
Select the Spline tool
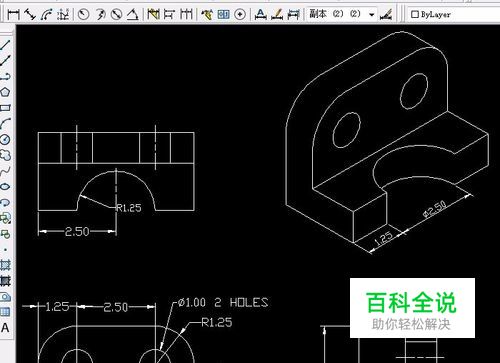point(5,171)
